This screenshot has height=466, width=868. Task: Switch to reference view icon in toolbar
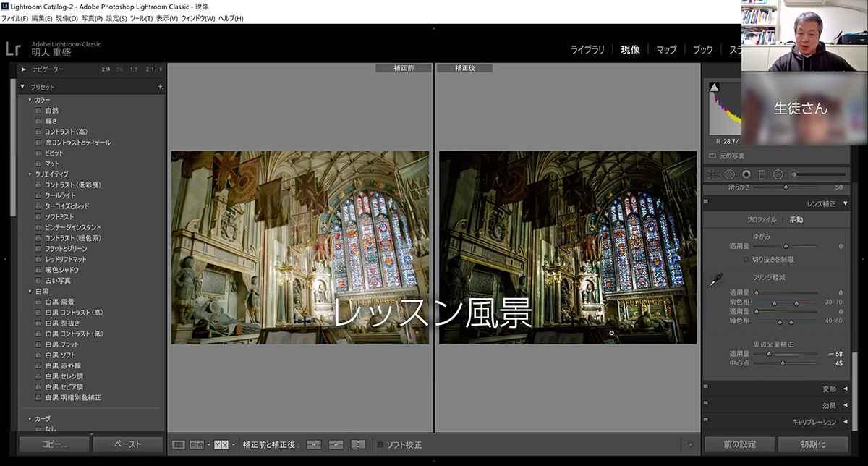196,444
